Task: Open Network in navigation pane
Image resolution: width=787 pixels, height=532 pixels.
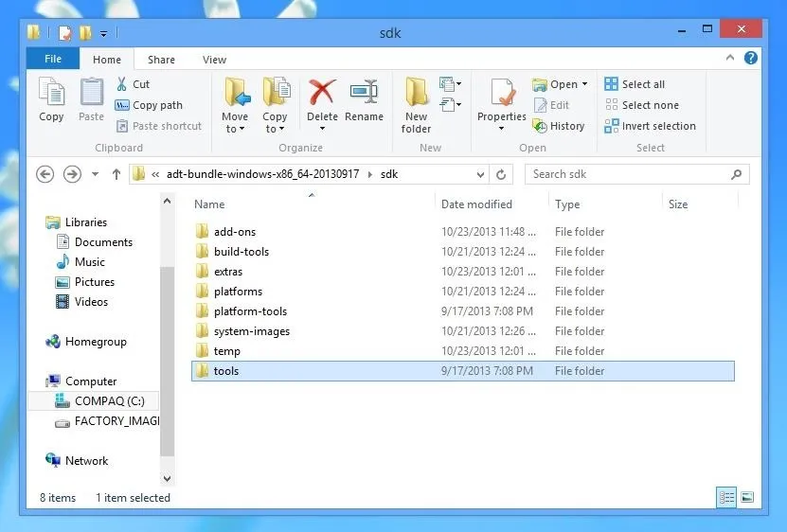Action: (x=77, y=461)
